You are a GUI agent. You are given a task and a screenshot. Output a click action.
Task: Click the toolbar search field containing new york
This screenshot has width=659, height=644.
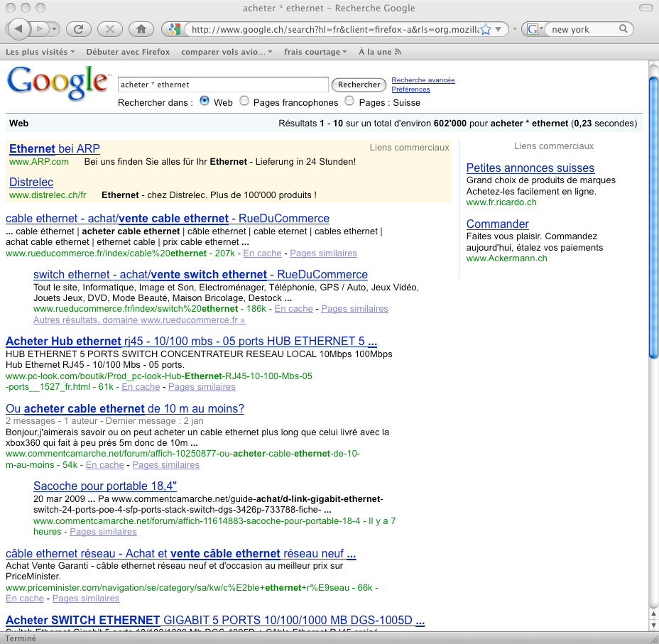(583, 29)
